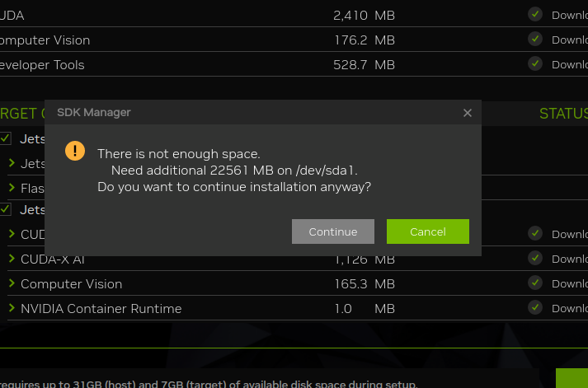
Task: Click the disk space requirement notice
Action: point(209,384)
